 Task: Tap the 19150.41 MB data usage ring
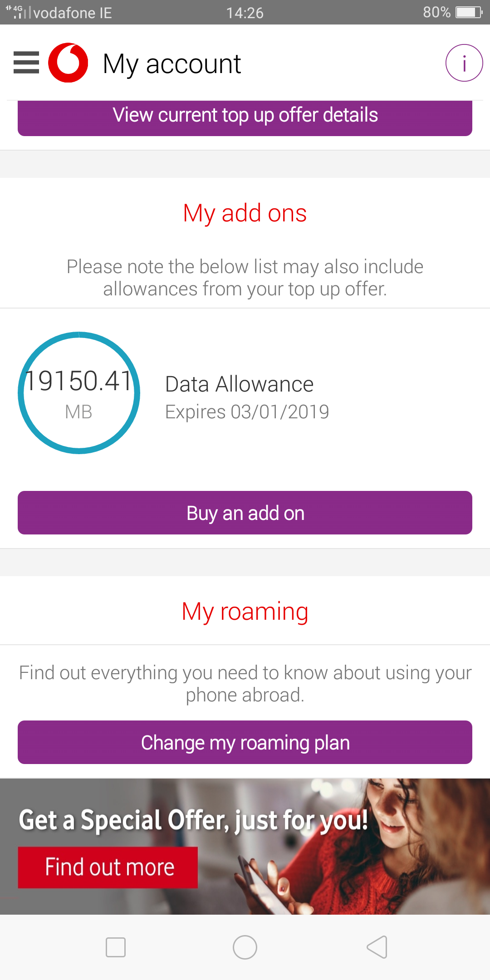pos(79,393)
